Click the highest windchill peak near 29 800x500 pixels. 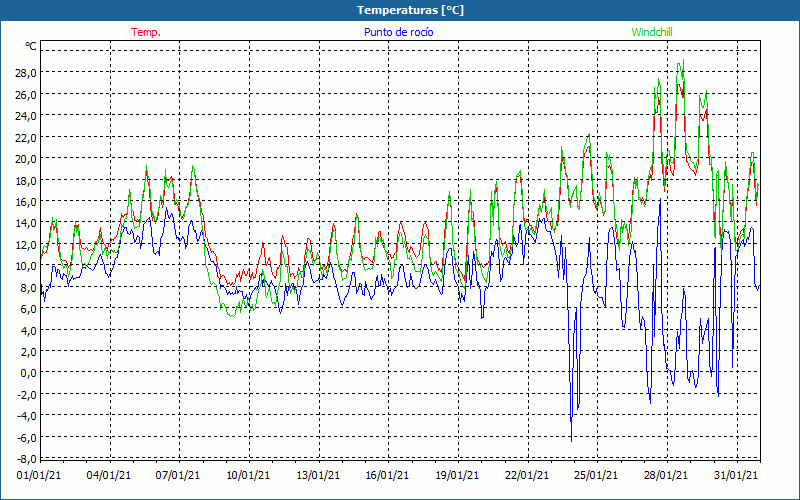[683, 61]
